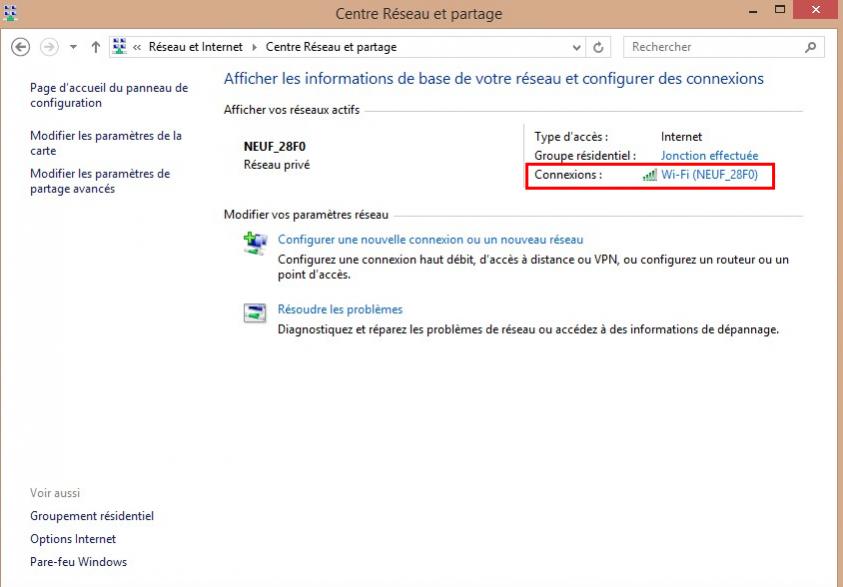The image size is (843, 587).
Task: Click the new connection setup icon
Action: [x=256, y=243]
